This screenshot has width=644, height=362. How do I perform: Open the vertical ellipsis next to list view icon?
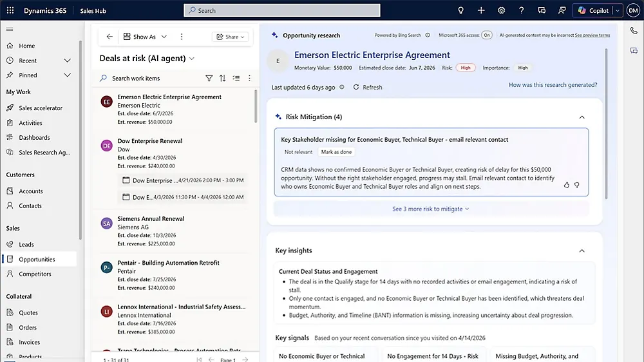[249, 78]
